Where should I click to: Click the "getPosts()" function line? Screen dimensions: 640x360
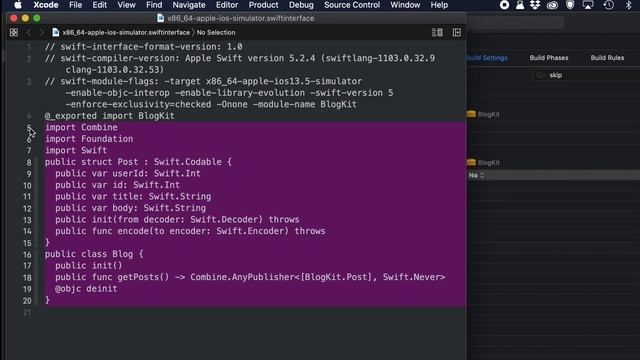pos(250,277)
